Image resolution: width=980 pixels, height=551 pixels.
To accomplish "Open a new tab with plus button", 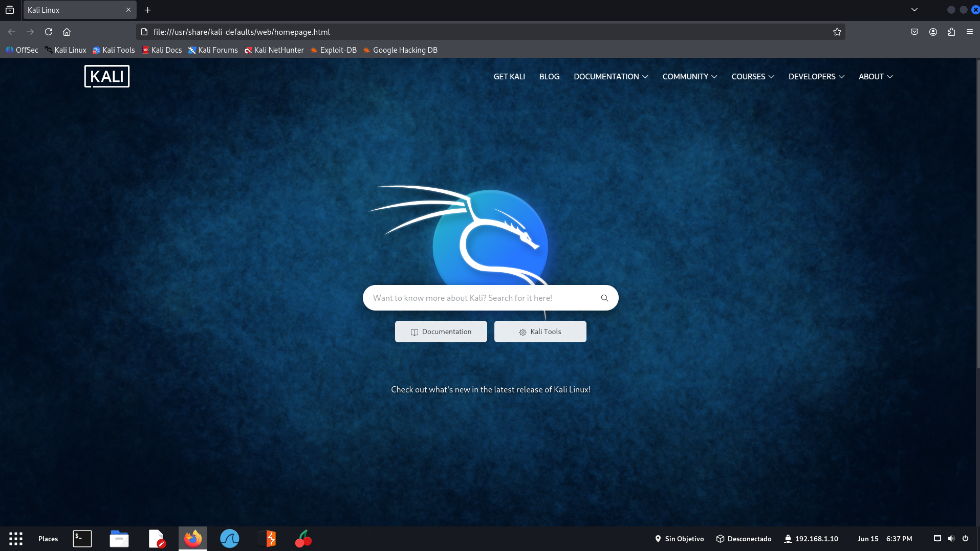I will click(x=147, y=10).
